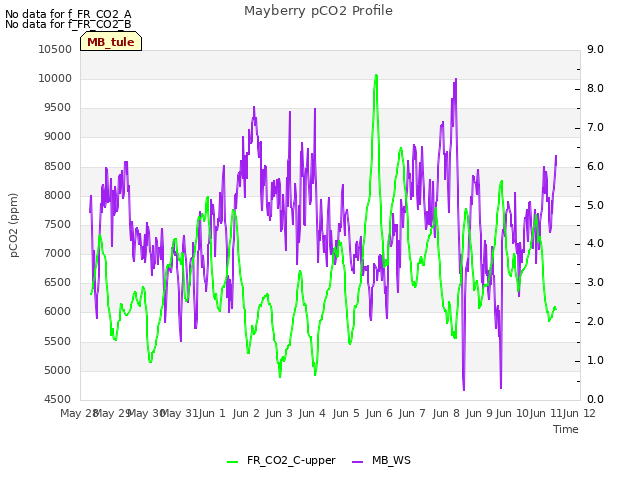This screenshot has height=480, width=640.
Task: Click the Jun 7 date tick label
Action: [x=412, y=413]
